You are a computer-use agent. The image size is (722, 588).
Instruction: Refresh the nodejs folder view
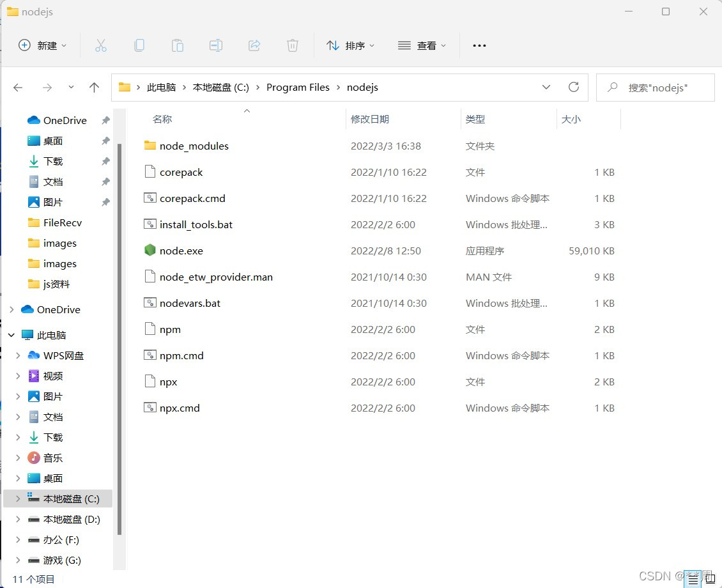[x=573, y=87]
